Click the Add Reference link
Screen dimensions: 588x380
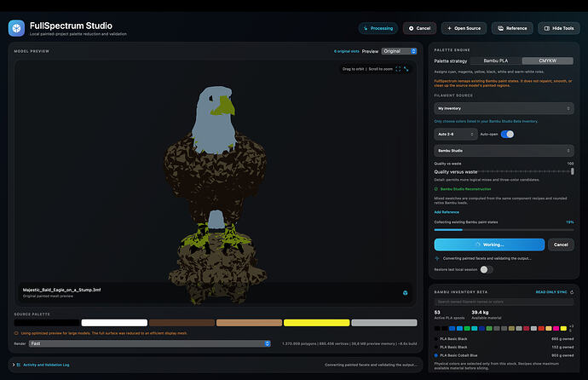[x=447, y=212]
